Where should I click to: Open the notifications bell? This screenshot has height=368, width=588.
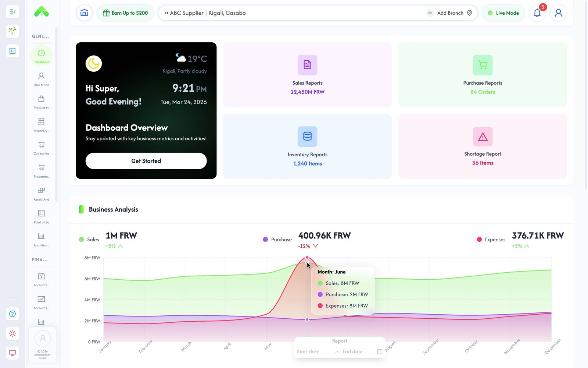[x=537, y=13]
